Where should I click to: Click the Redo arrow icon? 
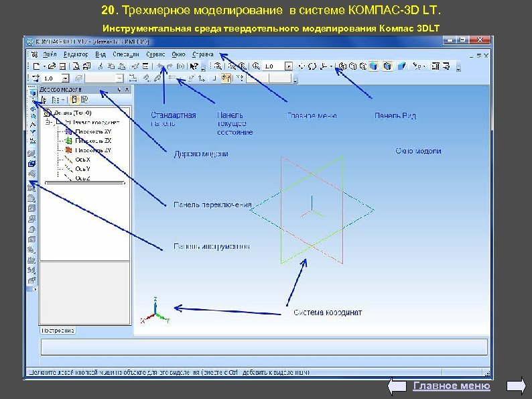pos(170,66)
